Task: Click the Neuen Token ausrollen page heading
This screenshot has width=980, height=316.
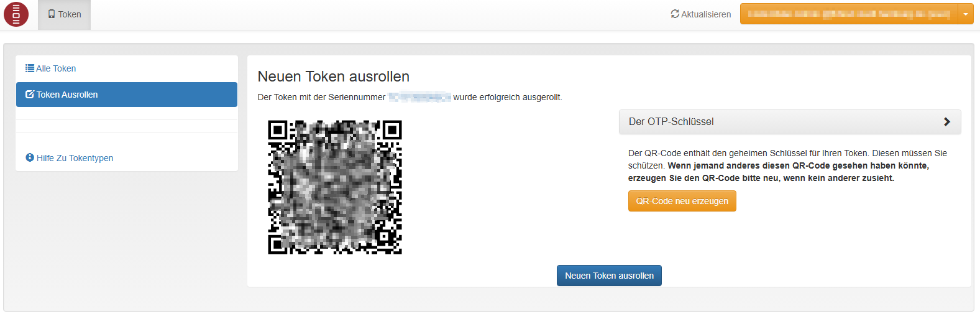Action: pyautogui.click(x=334, y=77)
